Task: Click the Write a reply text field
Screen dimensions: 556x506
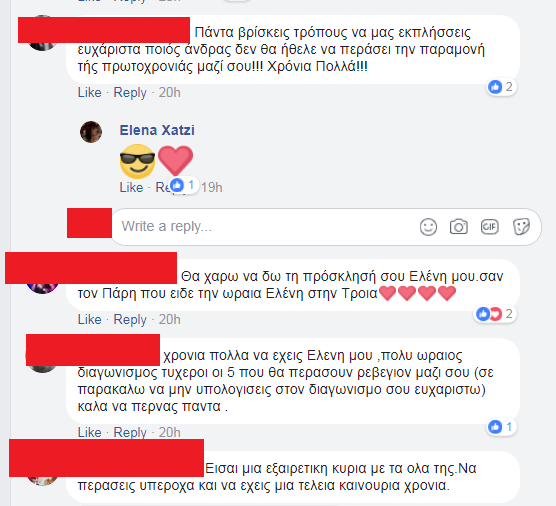Action: point(264,227)
